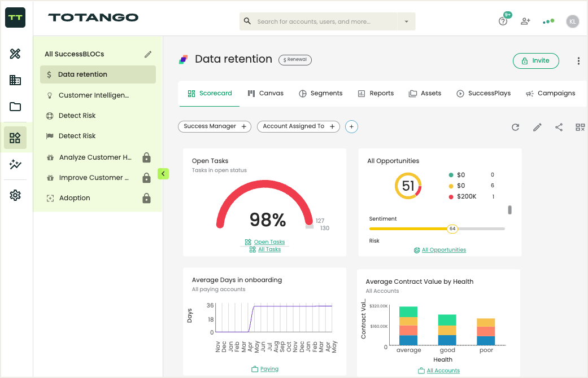The image size is (588, 378).
Task: Switch to the Assets tab
Action: pos(425,94)
